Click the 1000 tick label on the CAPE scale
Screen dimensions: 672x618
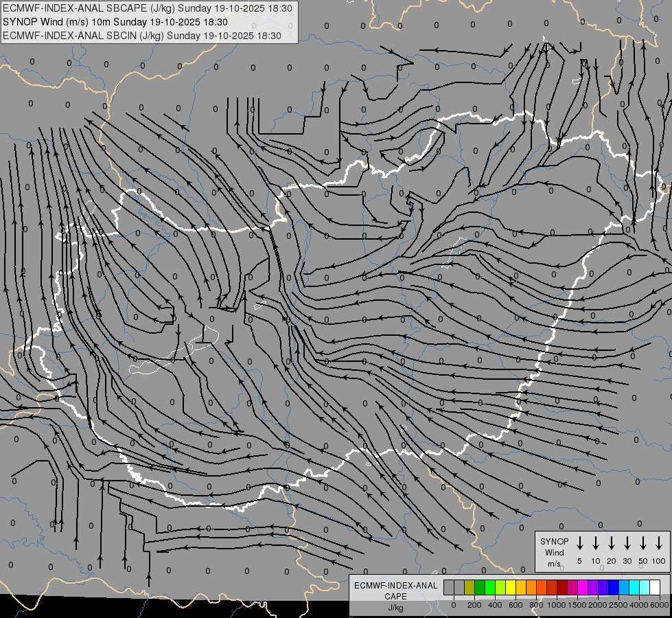[x=557, y=605]
